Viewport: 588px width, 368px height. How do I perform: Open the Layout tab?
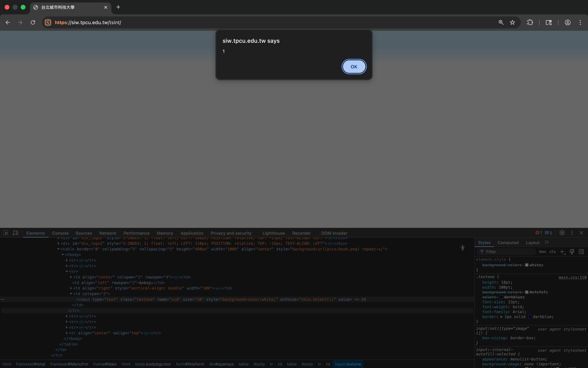pos(533,243)
